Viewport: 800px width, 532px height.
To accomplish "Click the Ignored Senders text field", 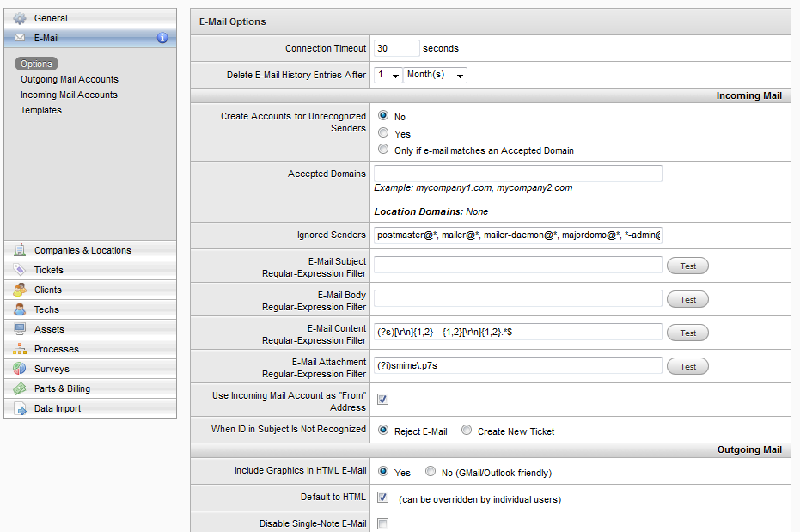I will point(518,235).
